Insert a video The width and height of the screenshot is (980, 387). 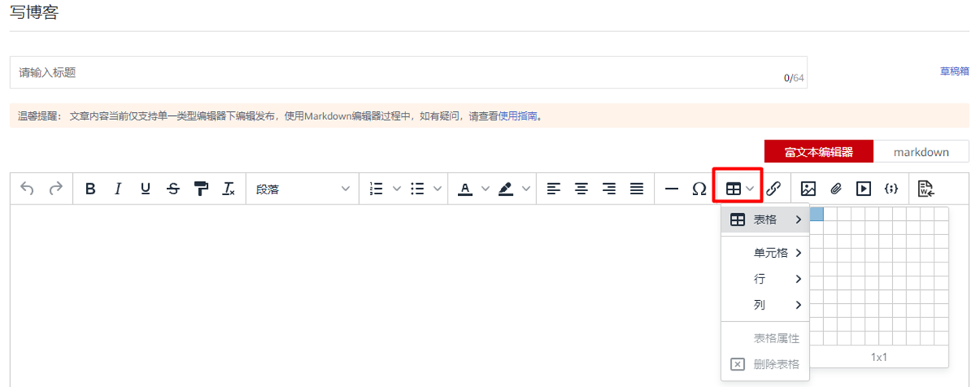863,189
